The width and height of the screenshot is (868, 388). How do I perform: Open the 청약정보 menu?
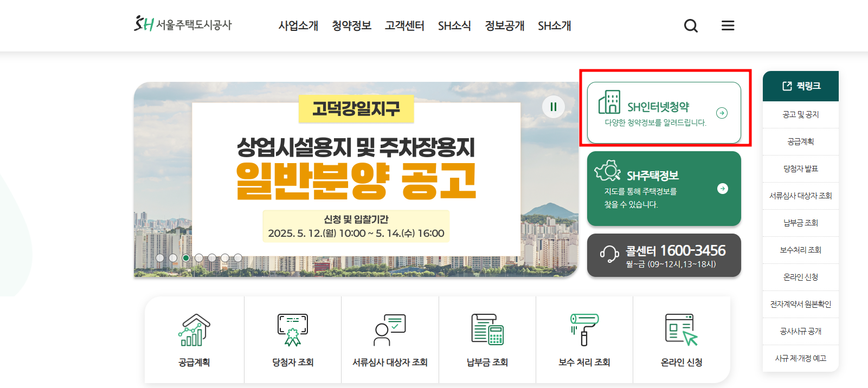coord(351,25)
